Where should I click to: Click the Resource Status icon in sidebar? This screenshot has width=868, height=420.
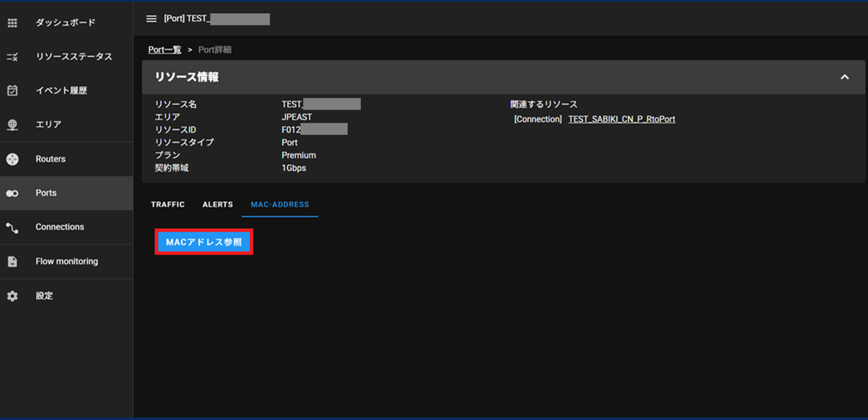12,57
